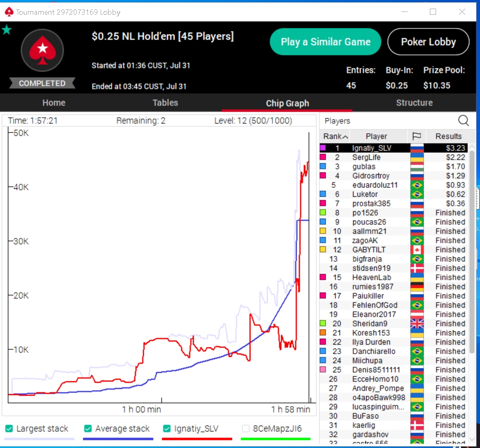Select player row Ilya Durden
The image size is (480, 448).
[393, 342]
